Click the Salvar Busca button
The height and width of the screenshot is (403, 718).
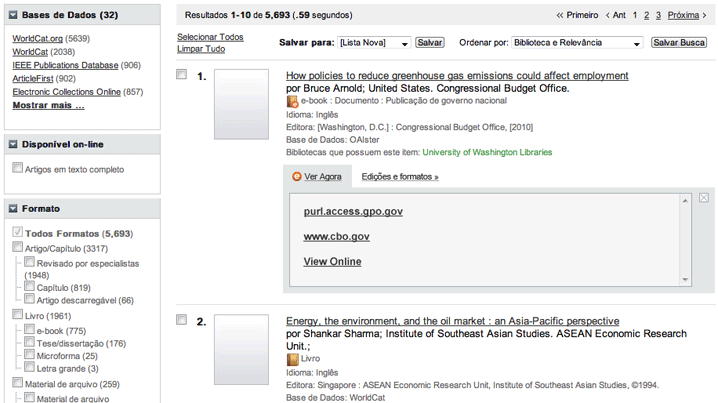[x=678, y=43]
